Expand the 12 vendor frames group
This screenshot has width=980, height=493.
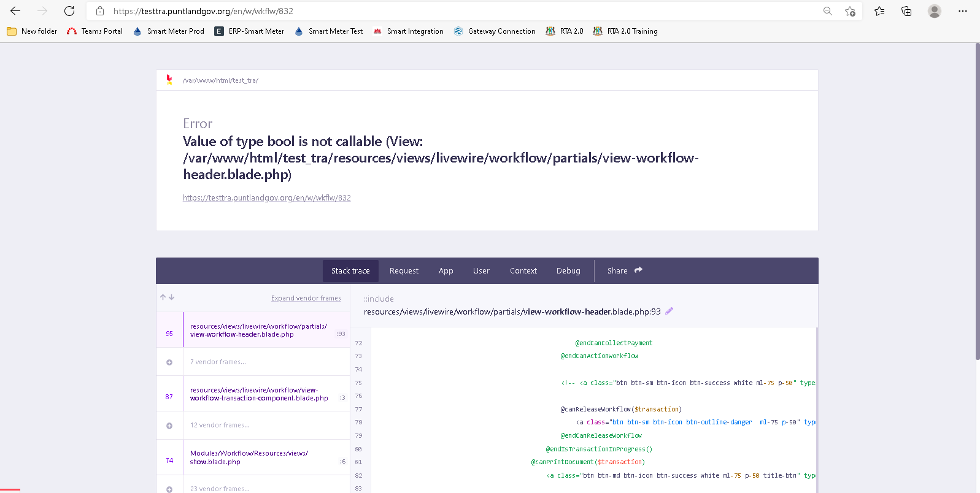[x=253, y=425]
